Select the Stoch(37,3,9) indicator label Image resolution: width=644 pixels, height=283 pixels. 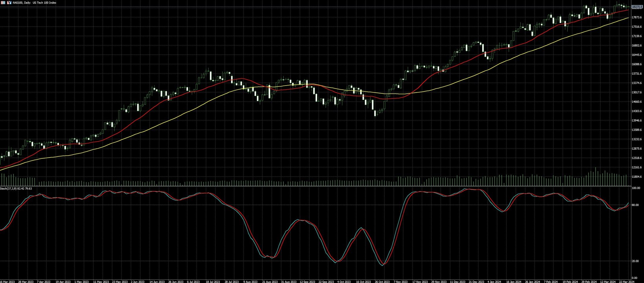(16, 189)
